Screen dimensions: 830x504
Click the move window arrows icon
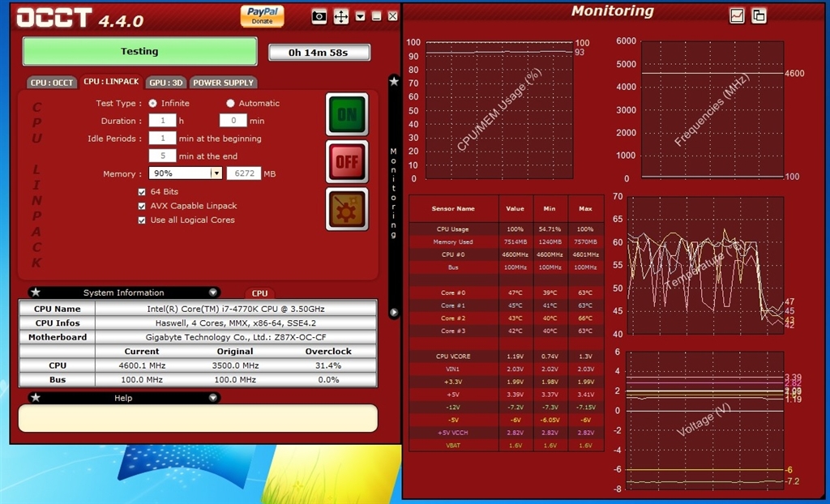tap(341, 16)
